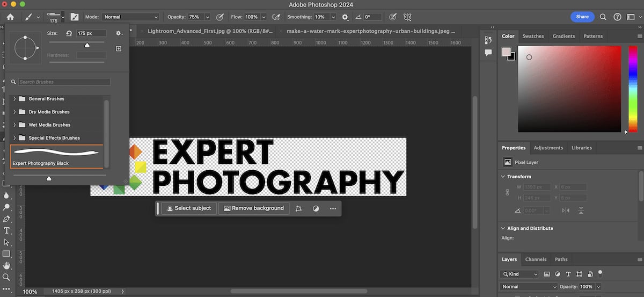Screen dimensions: 644x297
Task: Open more options ellipsis in contextual taskbar
Action: click(x=333, y=208)
